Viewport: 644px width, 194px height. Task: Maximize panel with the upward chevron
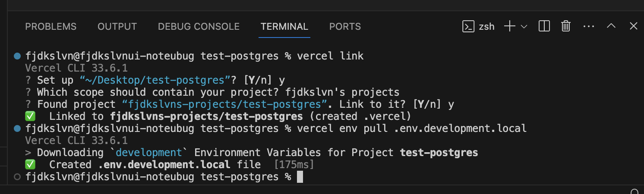pos(611,26)
